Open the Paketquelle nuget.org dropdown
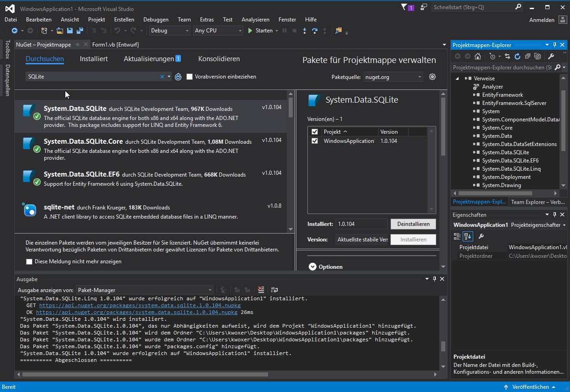 [x=393, y=77]
